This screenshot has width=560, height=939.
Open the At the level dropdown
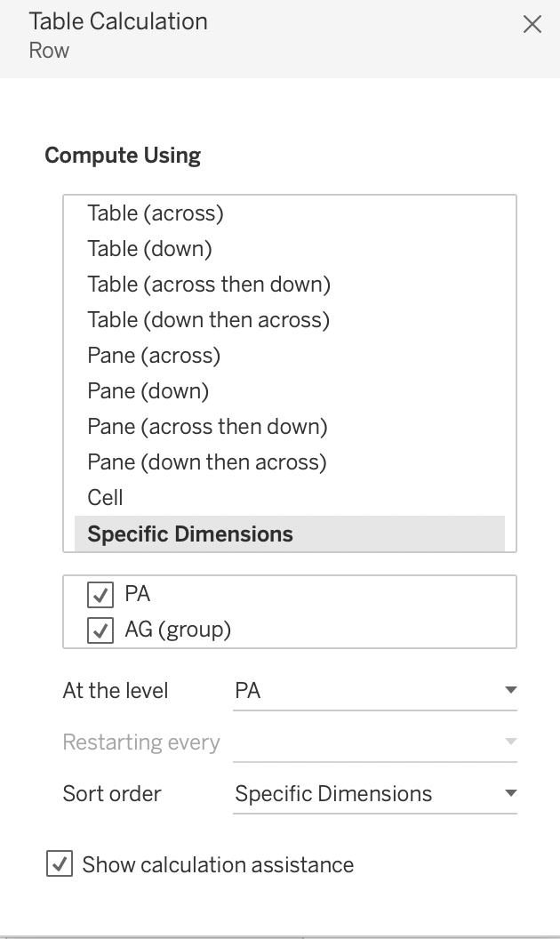(510, 690)
